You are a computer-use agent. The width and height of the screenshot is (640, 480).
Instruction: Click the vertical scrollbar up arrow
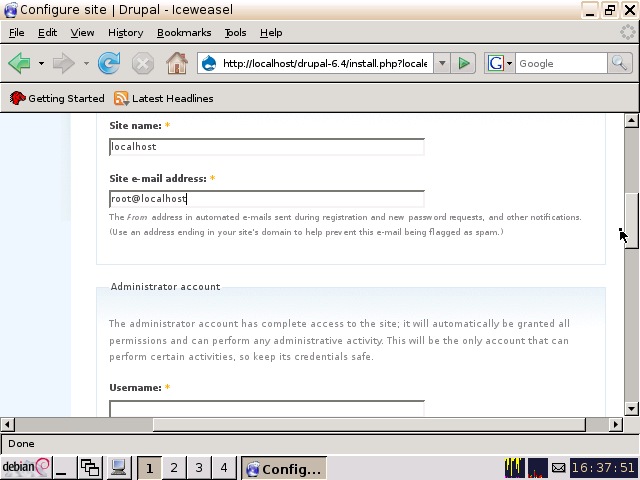pos(631,120)
